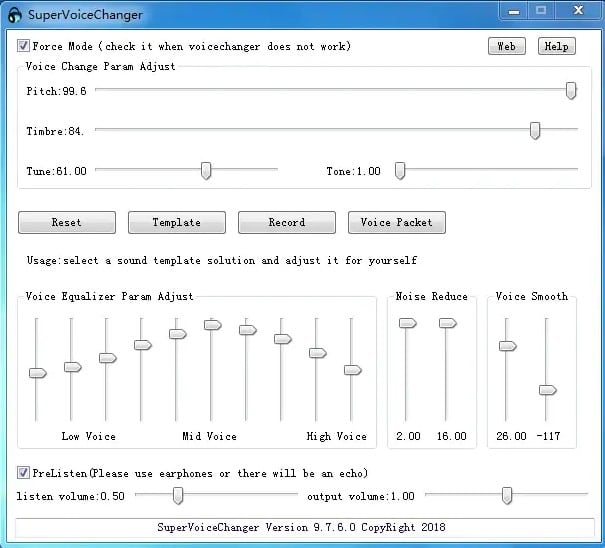Click the seventh equalizer band slider handle
This screenshot has height=548, width=605.
pyautogui.click(x=248, y=330)
